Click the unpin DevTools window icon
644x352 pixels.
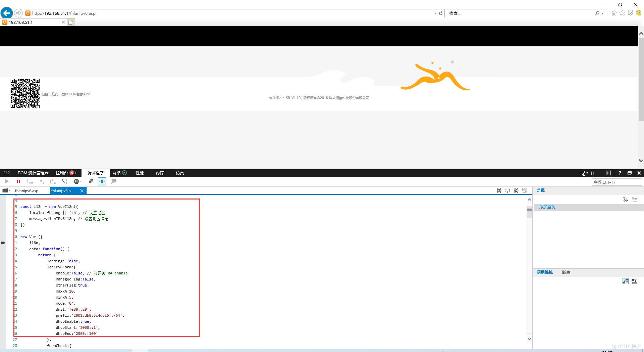coord(629,173)
